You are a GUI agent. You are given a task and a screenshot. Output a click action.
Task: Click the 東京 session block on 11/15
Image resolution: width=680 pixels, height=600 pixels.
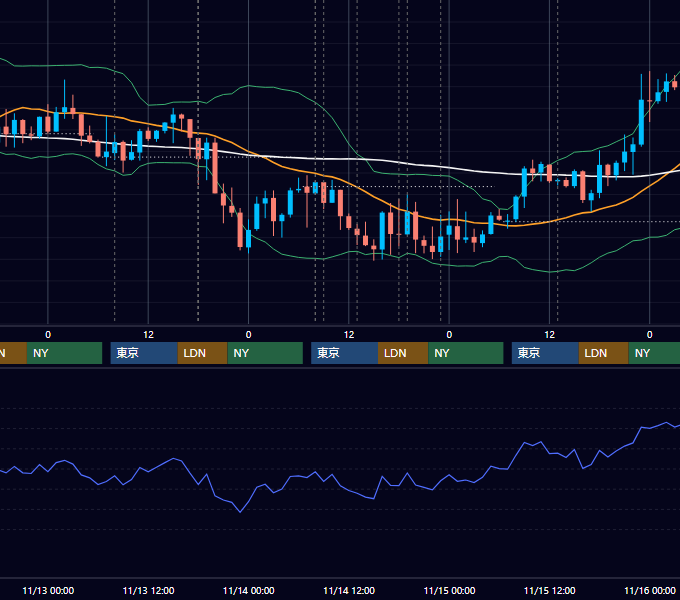point(545,353)
